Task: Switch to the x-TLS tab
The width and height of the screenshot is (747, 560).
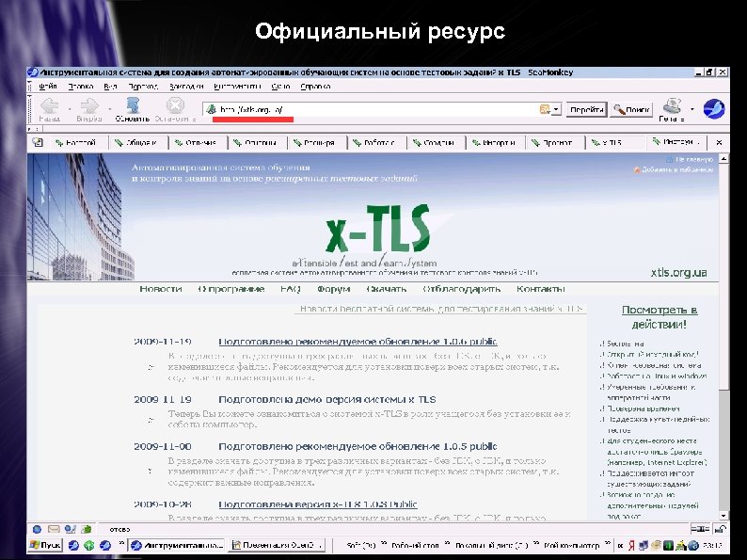Action: click(615, 142)
